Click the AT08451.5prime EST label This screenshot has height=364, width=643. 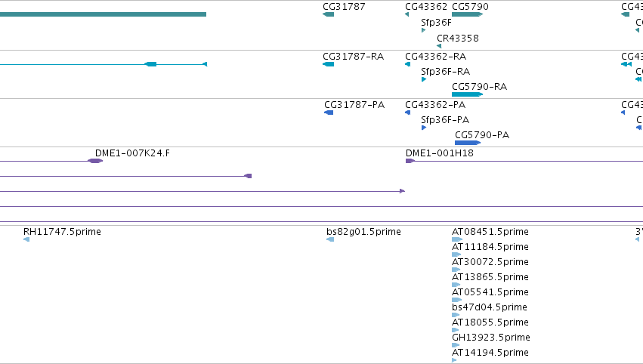(490, 232)
